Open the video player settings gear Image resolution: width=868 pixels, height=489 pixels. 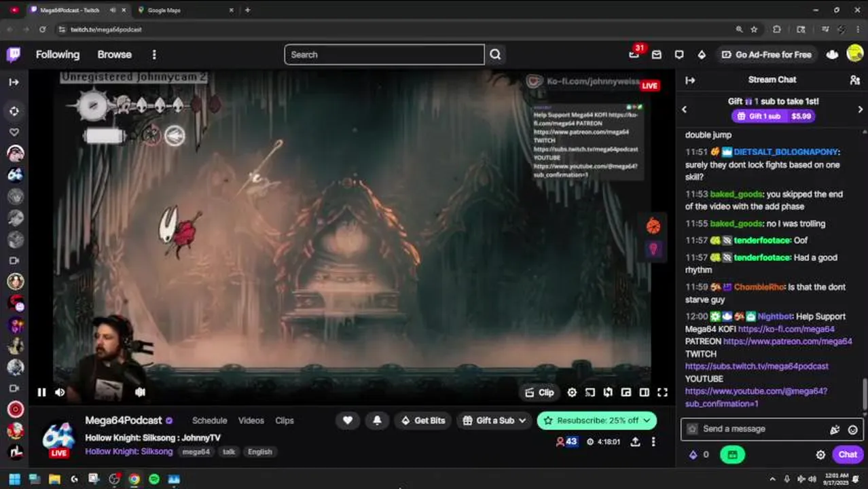pyautogui.click(x=572, y=393)
